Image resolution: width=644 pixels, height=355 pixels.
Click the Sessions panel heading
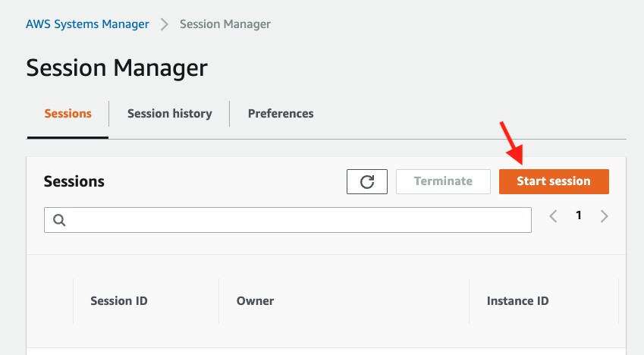(x=74, y=182)
